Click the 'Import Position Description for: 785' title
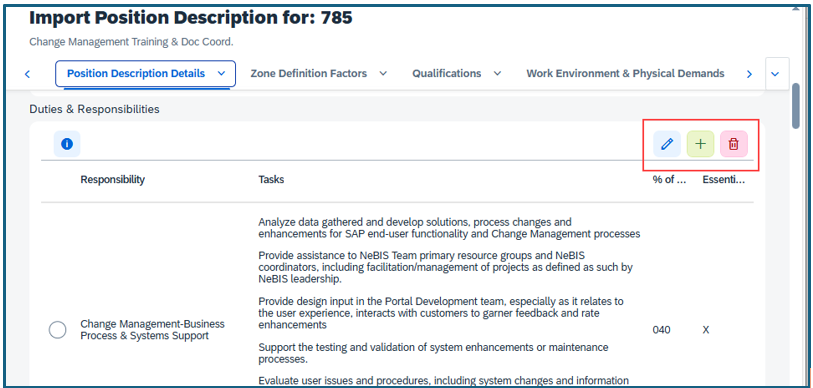 click(191, 18)
